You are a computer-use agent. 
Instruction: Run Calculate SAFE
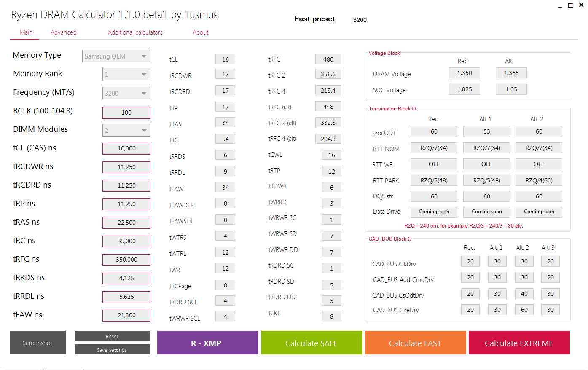pos(312,343)
